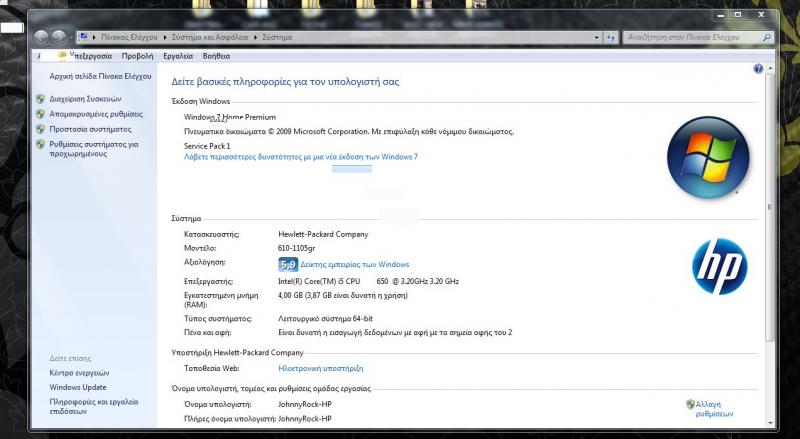
Task: Open Δείκτης εμπειρίας των Windows link
Action: point(355,264)
